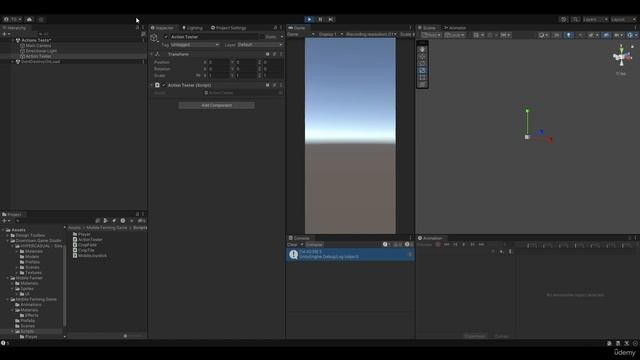
Task: Switch to the Scene tab
Action: pos(427,28)
